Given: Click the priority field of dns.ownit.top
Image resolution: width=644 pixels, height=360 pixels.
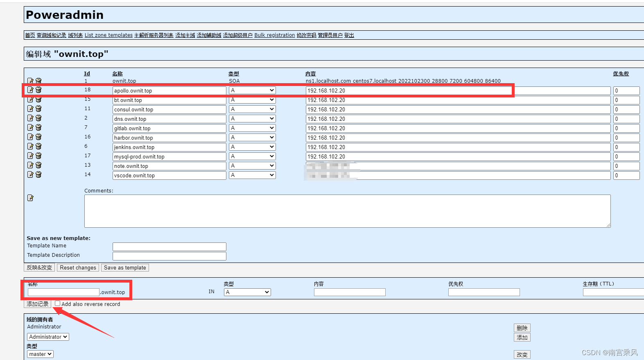Looking at the screenshot, I should [626, 119].
